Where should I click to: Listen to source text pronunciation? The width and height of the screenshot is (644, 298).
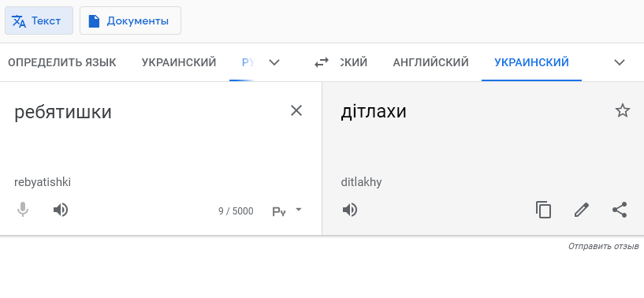click(x=61, y=210)
